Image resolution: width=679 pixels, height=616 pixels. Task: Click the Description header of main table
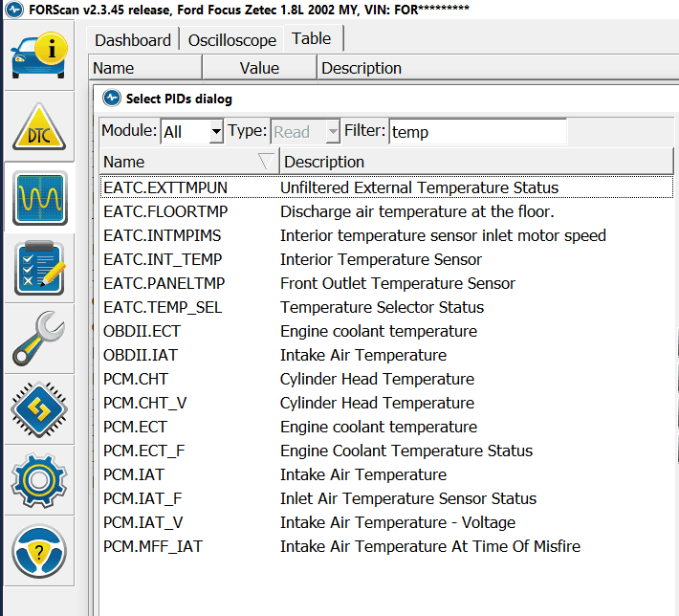pyautogui.click(x=498, y=68)
